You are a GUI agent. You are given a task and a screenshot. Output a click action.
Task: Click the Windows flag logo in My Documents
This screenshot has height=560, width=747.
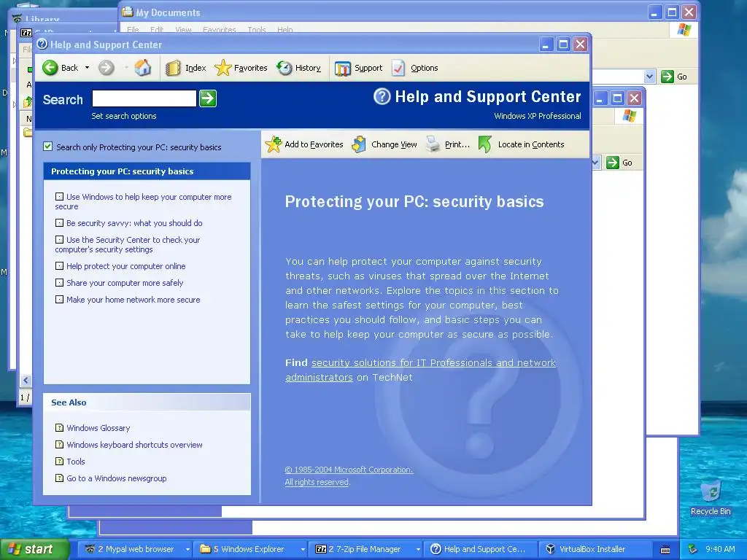[684, 29]
